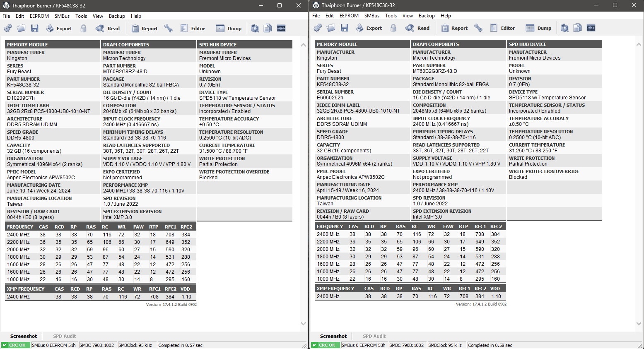The width and height of the screenshot is (644, 349).
Task: Click scroll up arrow in EEPROM 51h window
Action: pos(303,45)
